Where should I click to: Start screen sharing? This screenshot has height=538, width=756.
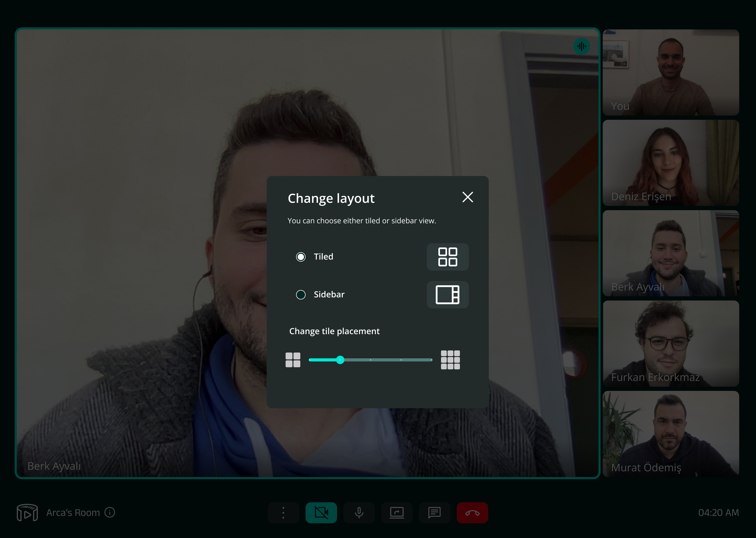[x=397, y=513]
